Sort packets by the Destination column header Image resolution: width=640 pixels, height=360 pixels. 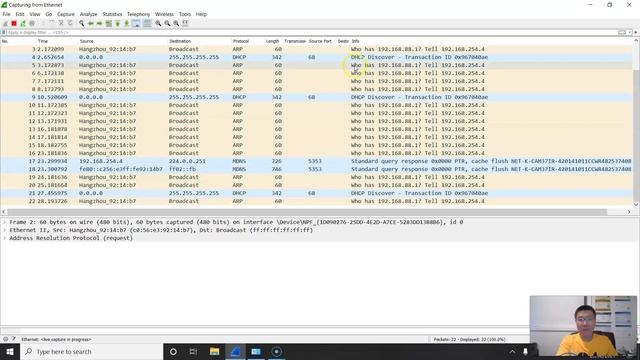click(x=180, y=41)
